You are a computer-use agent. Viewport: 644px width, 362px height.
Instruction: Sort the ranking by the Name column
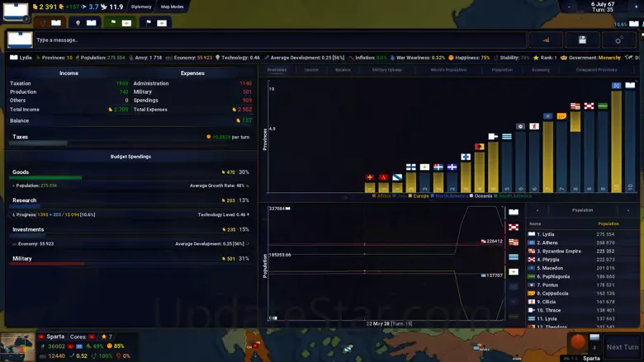535,223
